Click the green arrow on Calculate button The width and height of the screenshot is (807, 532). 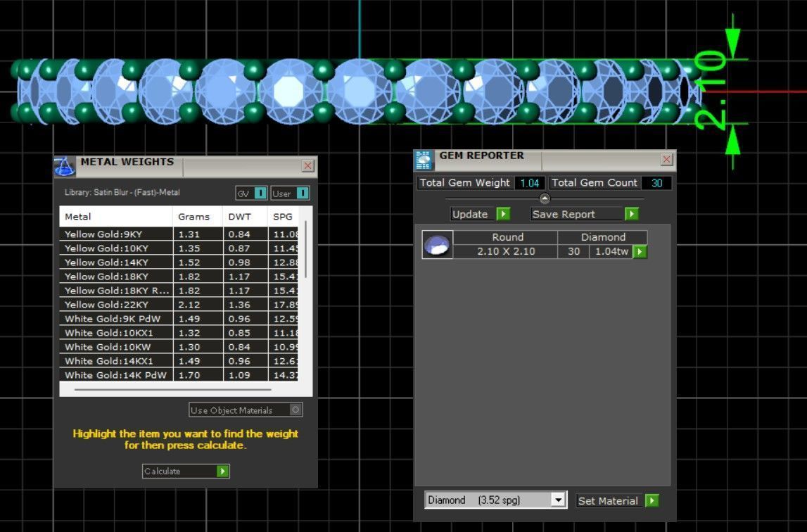222,471
